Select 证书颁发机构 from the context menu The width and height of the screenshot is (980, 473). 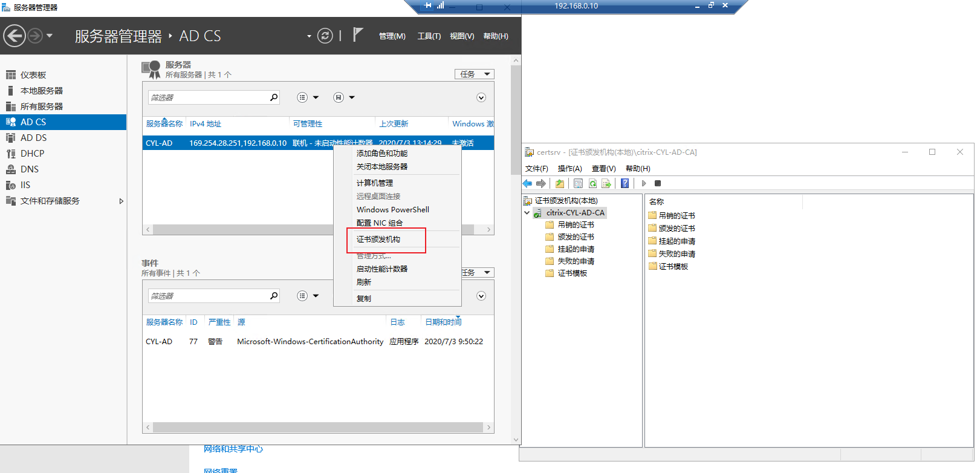[378, 240]
